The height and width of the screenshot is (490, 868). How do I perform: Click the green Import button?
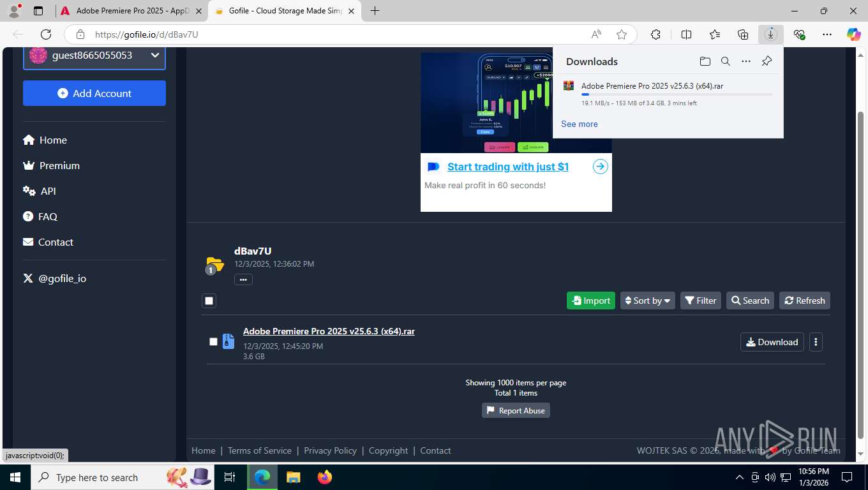click(x=591, y=301)
